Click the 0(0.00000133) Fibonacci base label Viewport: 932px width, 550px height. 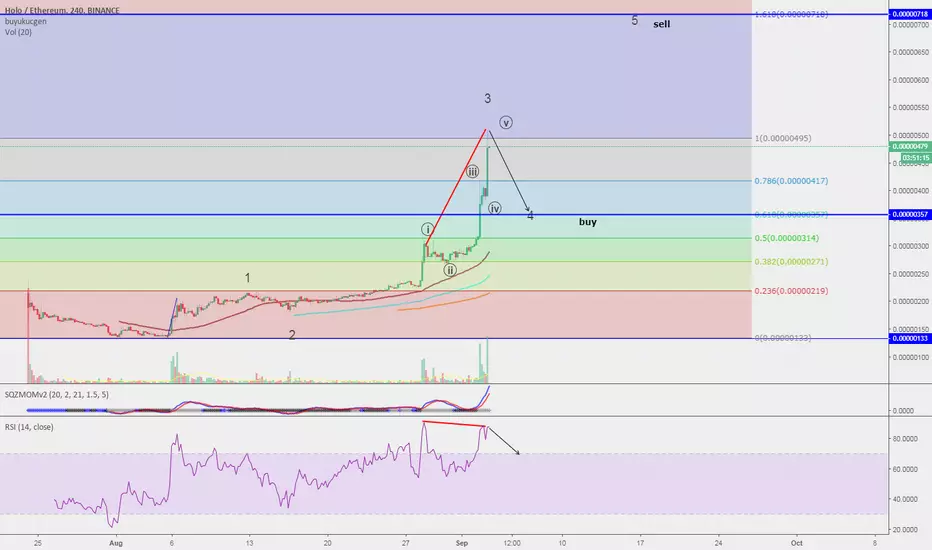pos(783,338)
